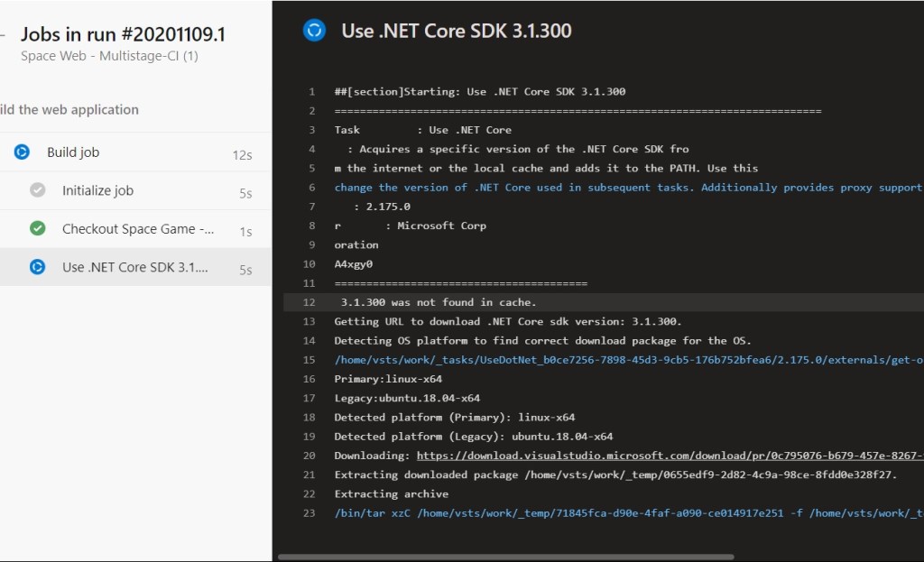Click the blue running icon in the log header
Screen dimensions: 924x562
[x=314, y=31]
